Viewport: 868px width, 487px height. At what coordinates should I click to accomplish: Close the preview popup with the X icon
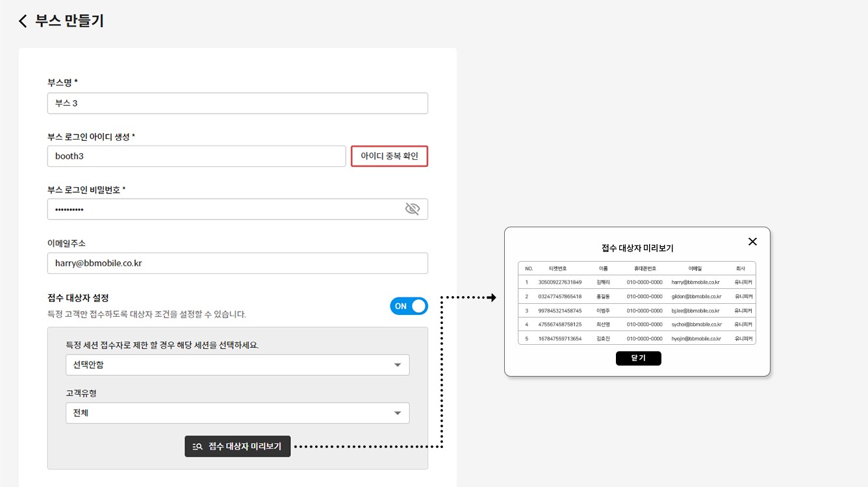(x=752, y=242)
